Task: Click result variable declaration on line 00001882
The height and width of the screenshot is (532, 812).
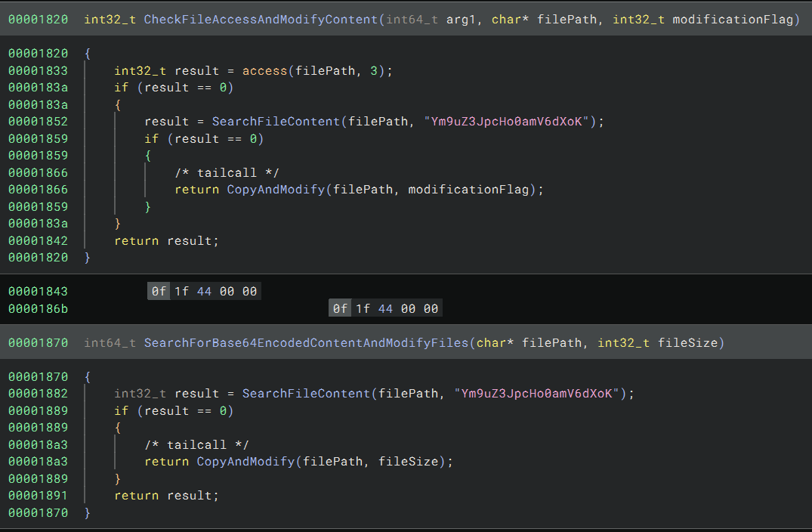Action: click(197, 394)
